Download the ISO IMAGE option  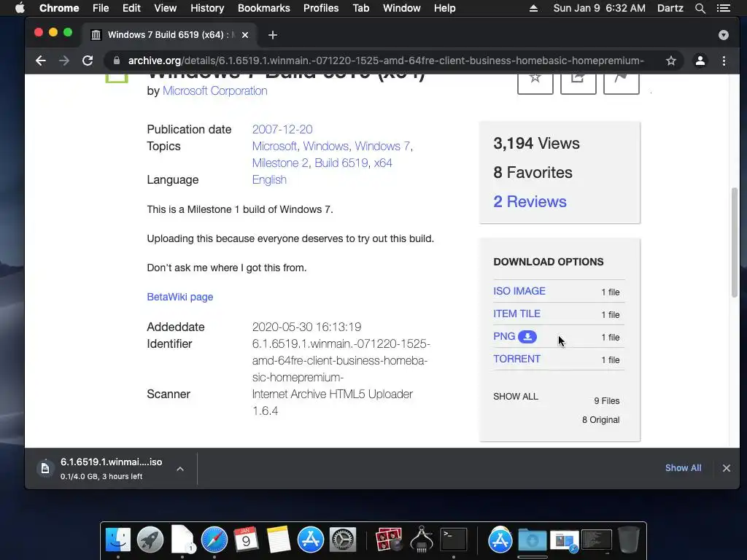click(x=519, y=291)
